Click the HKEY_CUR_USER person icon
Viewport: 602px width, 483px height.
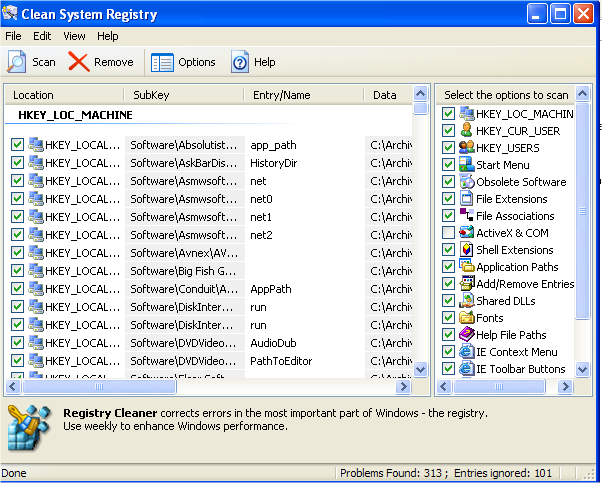pyautogui.click(x=466, y=131)
